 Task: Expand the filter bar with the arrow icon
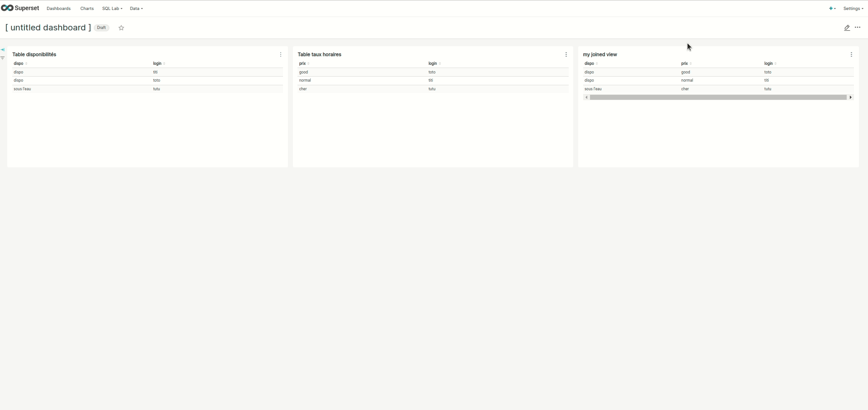3,49
